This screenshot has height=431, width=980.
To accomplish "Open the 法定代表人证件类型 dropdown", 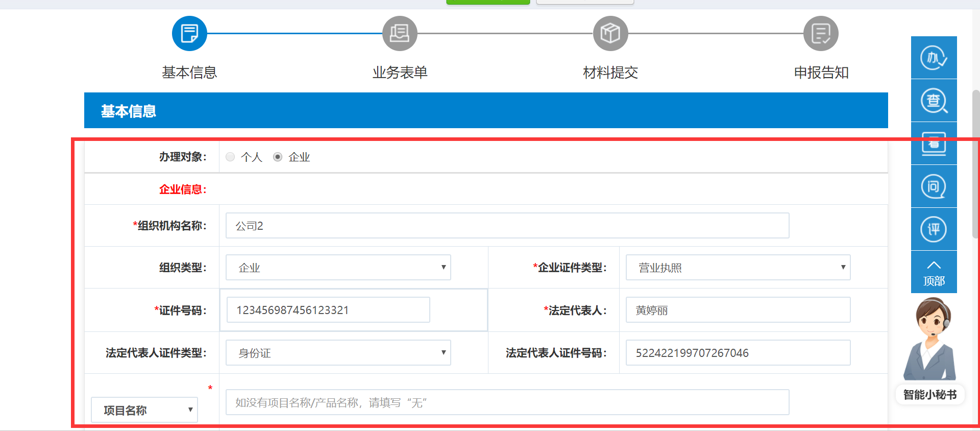I will (338, 353).
